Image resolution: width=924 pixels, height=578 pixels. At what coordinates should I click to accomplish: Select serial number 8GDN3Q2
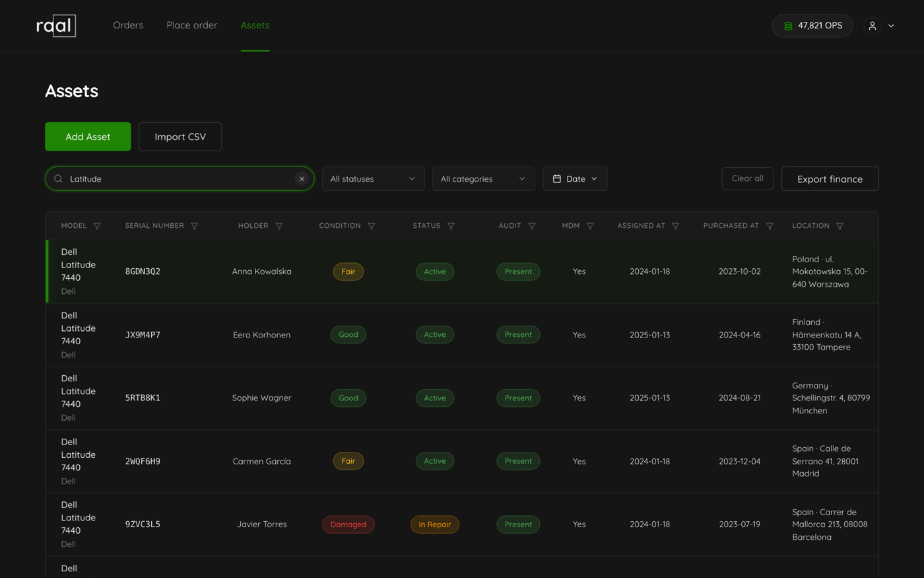pyautogui.click(x=143, y=271)
